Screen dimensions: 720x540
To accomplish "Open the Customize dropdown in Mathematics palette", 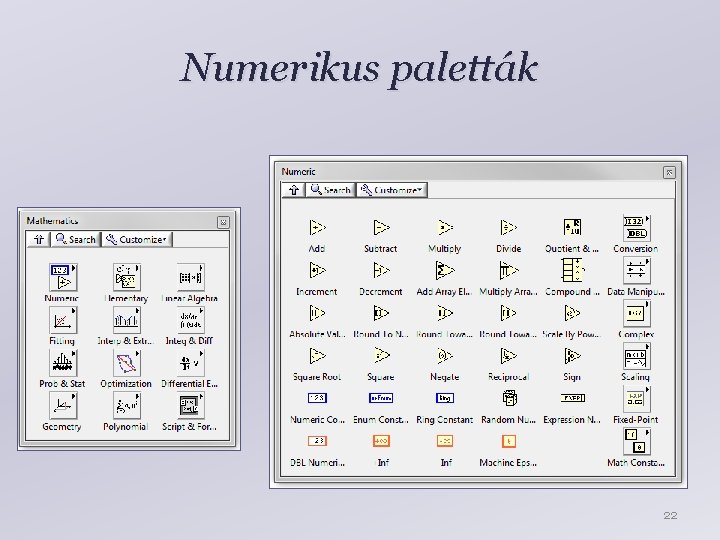I will point(136,239).
